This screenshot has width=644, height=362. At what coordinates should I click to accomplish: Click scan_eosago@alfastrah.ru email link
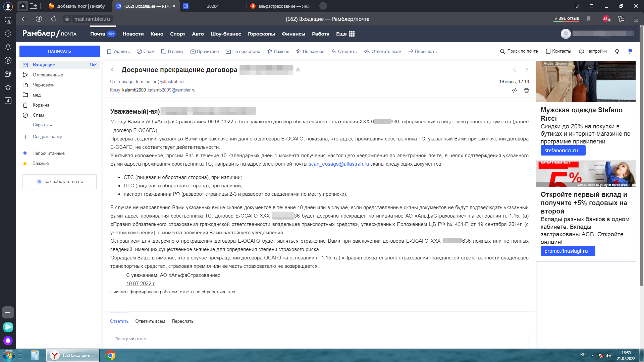[x=338, y=164]
